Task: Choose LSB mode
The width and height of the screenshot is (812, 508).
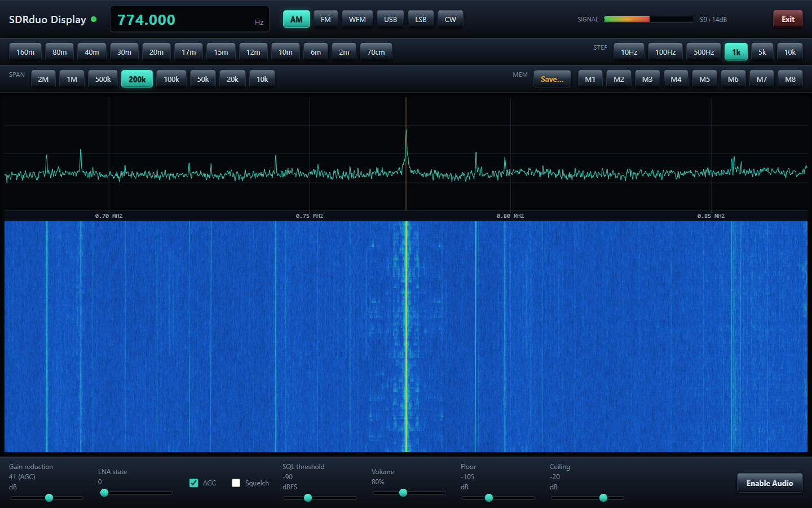Action: point(421,19)
